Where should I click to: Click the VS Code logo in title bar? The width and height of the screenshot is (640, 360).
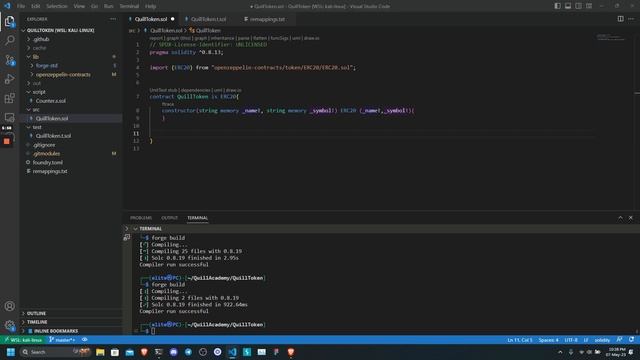pyautogui.click(x=7, y=6)
